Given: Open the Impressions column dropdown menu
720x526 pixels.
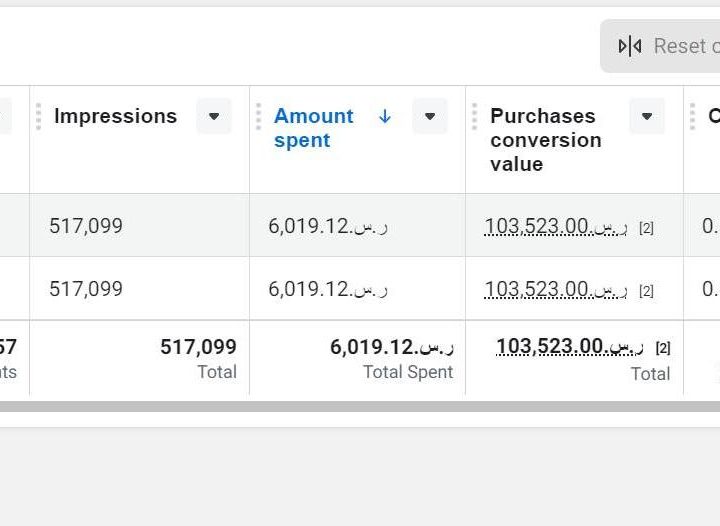Looking at the screenshot, I should 213,117.
